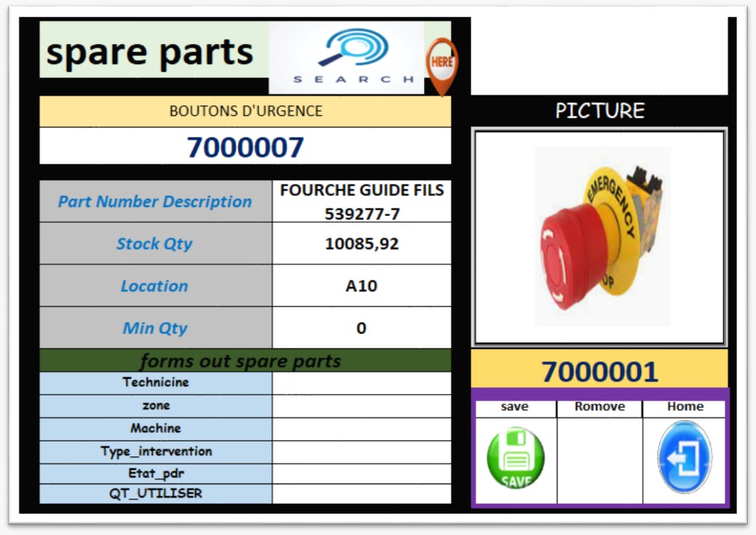Select the Min Qty value cell
This screenshot has width=756, height=535.
click(361, 328)
